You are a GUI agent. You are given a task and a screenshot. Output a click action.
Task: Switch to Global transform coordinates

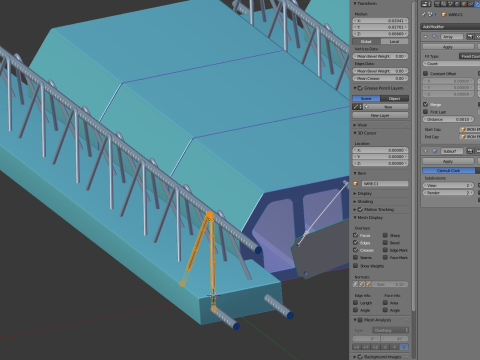coord(366,41)
